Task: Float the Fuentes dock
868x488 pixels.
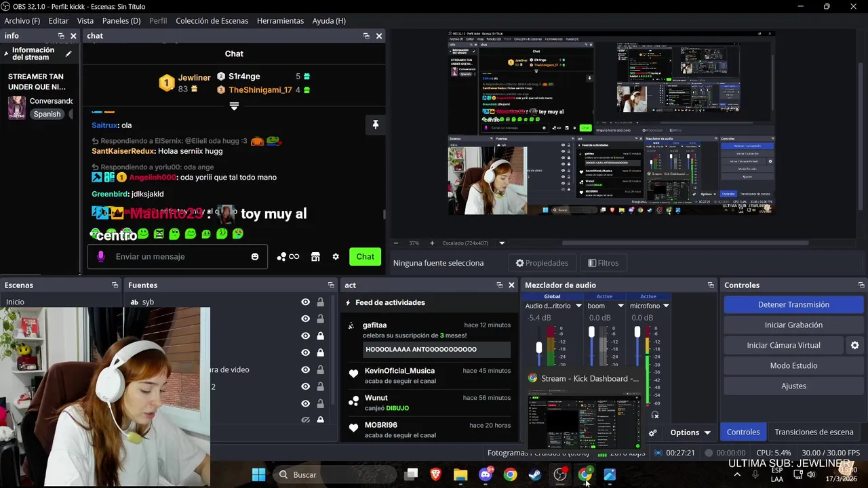Action: click(x=331, y=285)
